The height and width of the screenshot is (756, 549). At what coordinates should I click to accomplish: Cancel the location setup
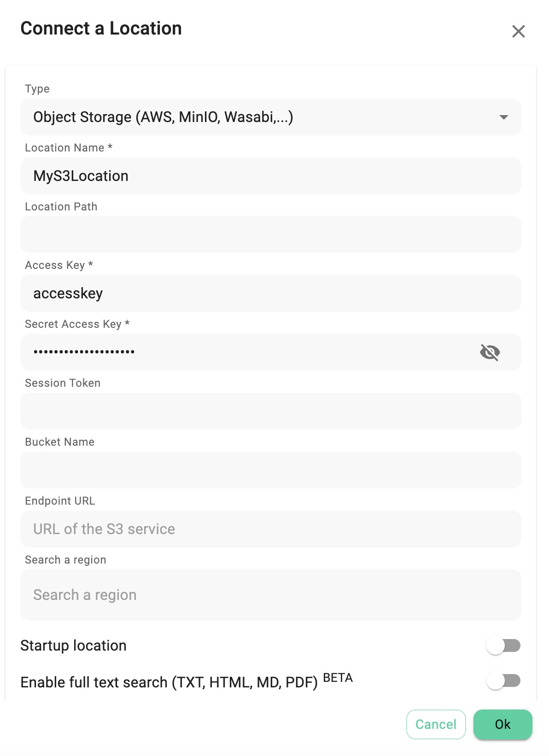tap(436, 724)
